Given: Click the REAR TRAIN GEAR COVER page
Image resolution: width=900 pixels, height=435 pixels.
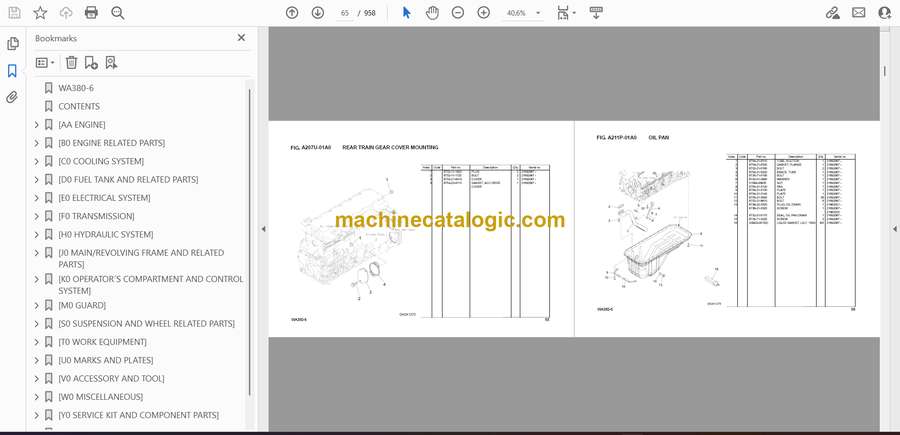Looking at the screenshot, I should 421,229.
